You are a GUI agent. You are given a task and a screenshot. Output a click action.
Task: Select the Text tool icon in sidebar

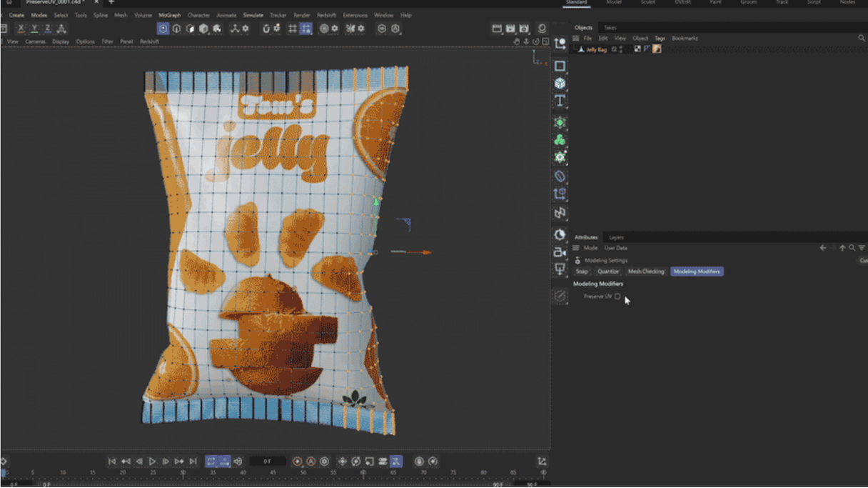point(560,102)
